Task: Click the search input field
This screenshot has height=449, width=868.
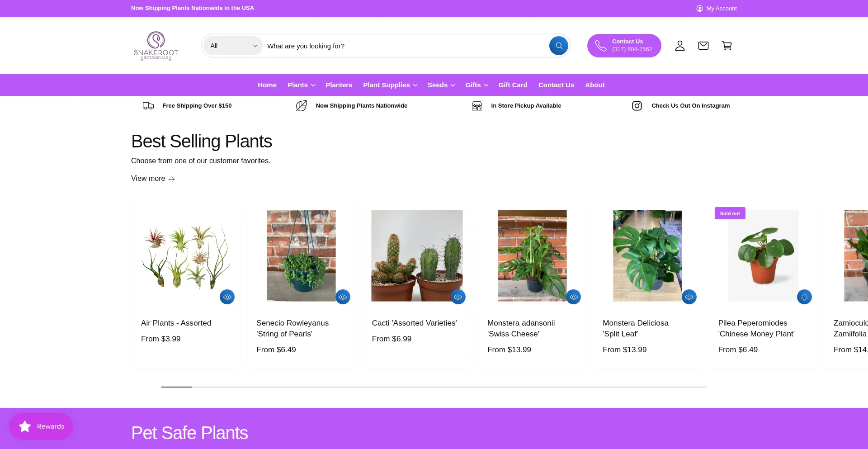Action: [402, 46]
